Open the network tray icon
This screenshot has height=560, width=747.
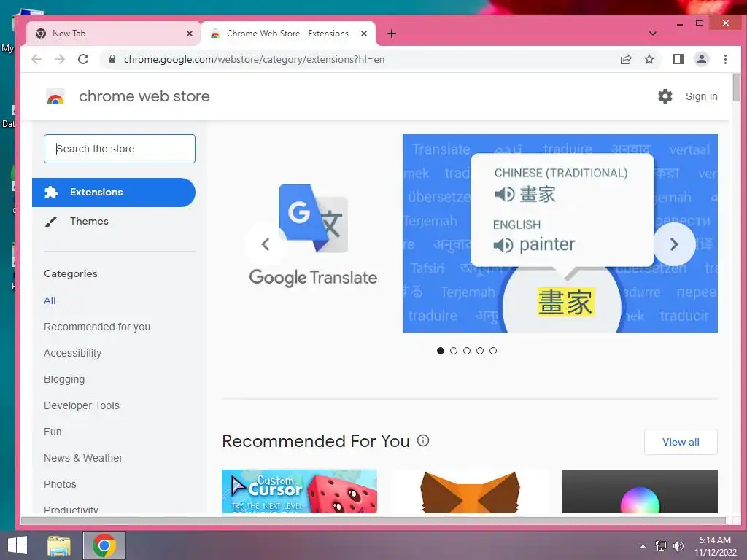pyautogui.click(x=661, y=545)
